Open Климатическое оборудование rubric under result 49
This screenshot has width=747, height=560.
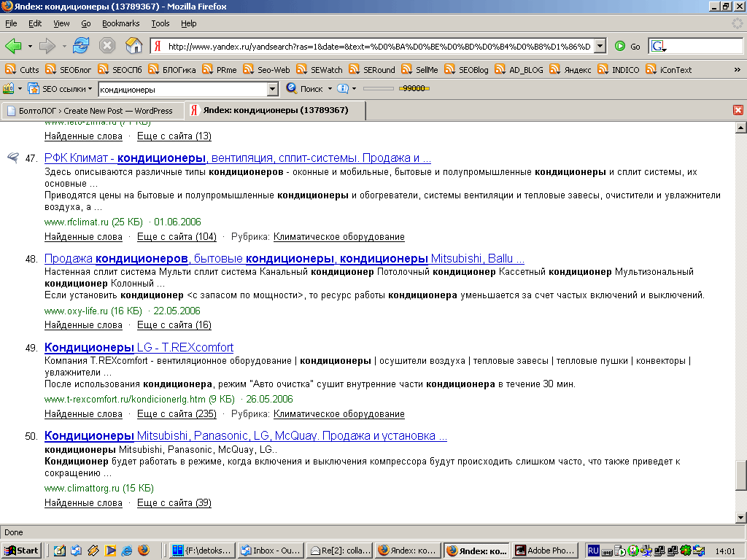pyautogui.click(x=338, y=414)
